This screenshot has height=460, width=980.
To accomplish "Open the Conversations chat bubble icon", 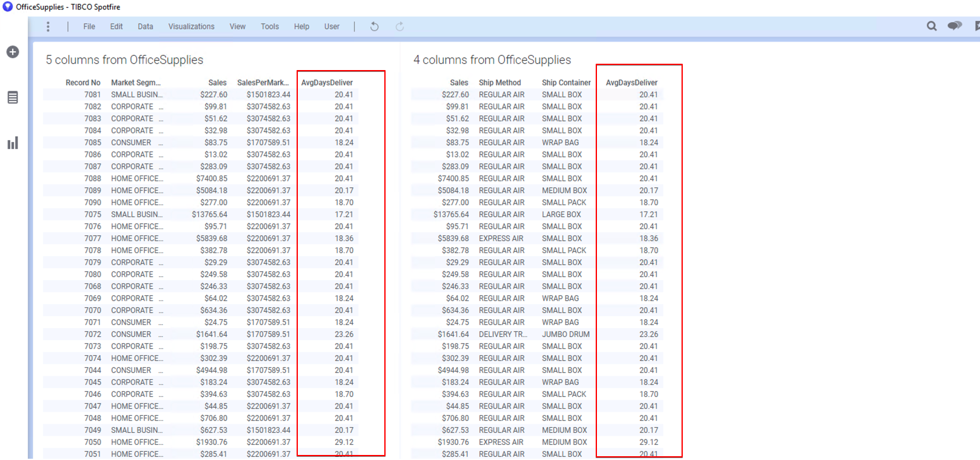I will pos(955,26).
